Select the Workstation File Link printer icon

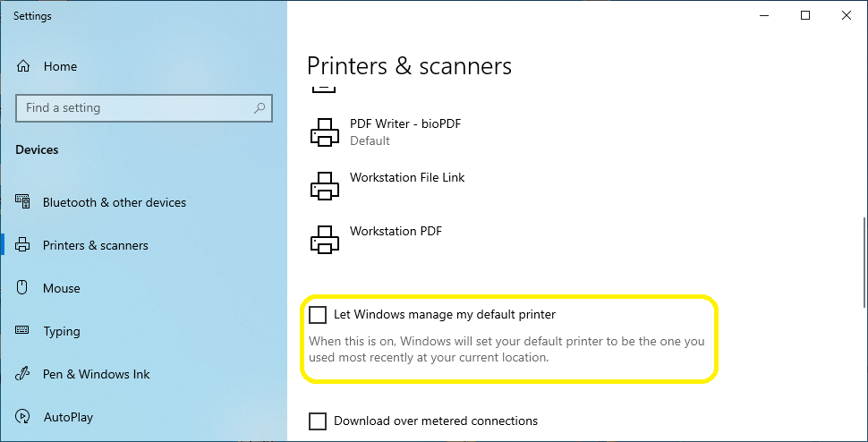click(325, 185)
